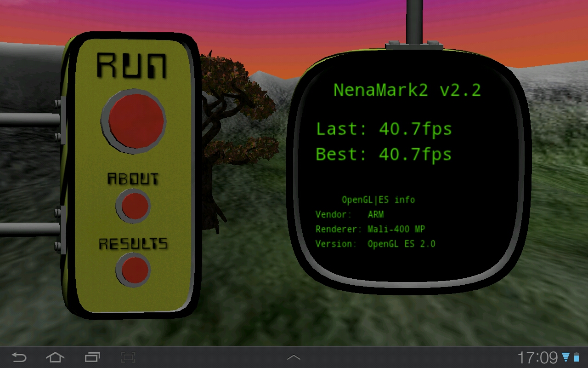
Task: Tap the Android Back icon
Action: (x=19, y=357)
